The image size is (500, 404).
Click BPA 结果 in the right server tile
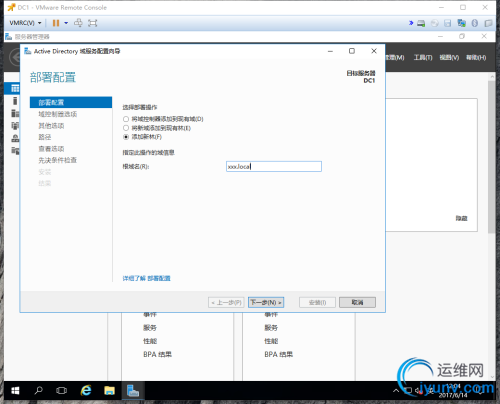tap(279, 354)
